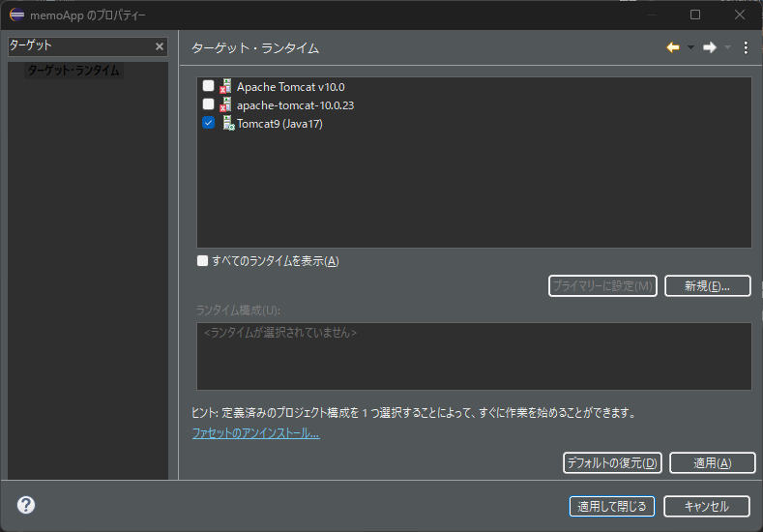Open the back history dropdown arrow
This screenshot has height=532, width=763.
[690, 47]
